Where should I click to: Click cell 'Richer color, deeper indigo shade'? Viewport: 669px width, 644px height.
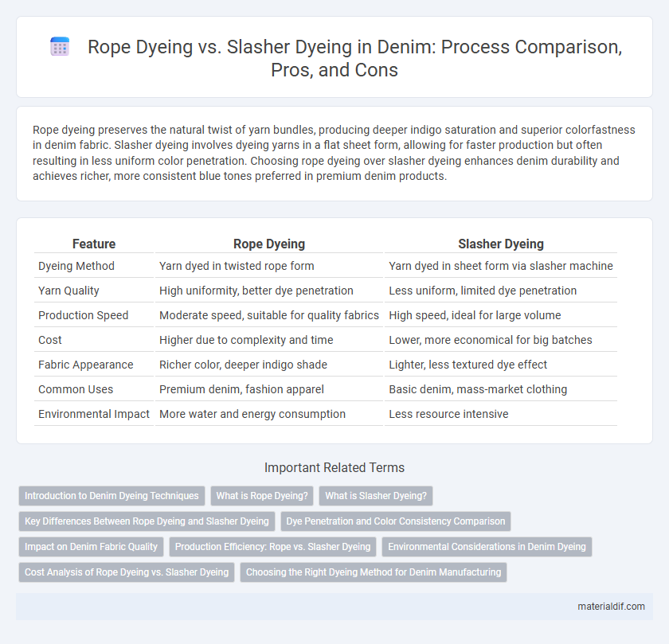point(243,365)
